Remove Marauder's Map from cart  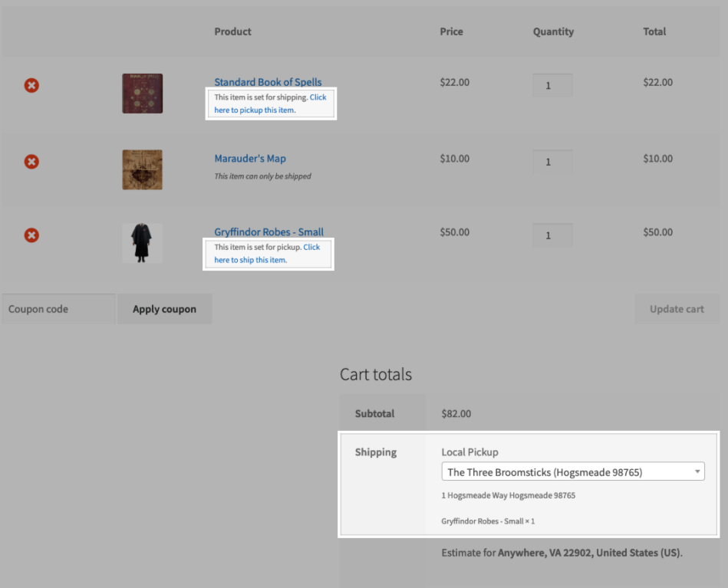(x=31, y=162)
